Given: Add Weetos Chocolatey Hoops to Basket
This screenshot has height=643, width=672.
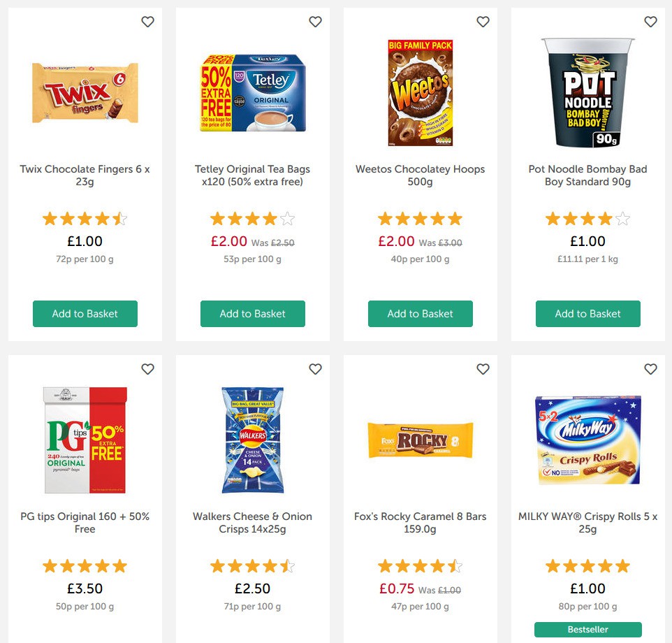Looking at the screenshot, I should click(420, 314).
